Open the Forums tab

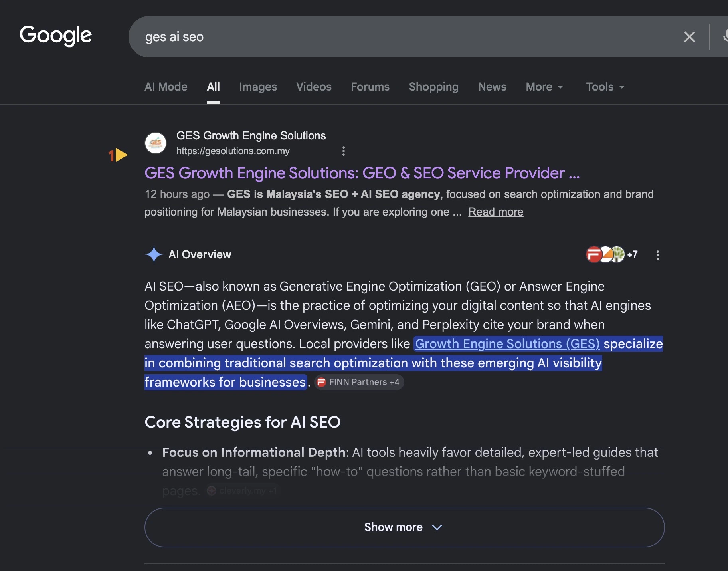(370, 87)
